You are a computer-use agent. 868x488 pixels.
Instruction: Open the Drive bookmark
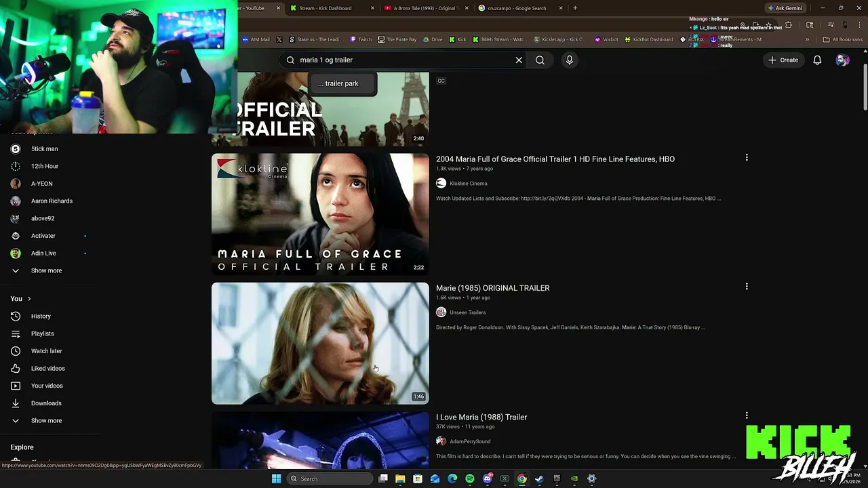(x=433, y=39)
